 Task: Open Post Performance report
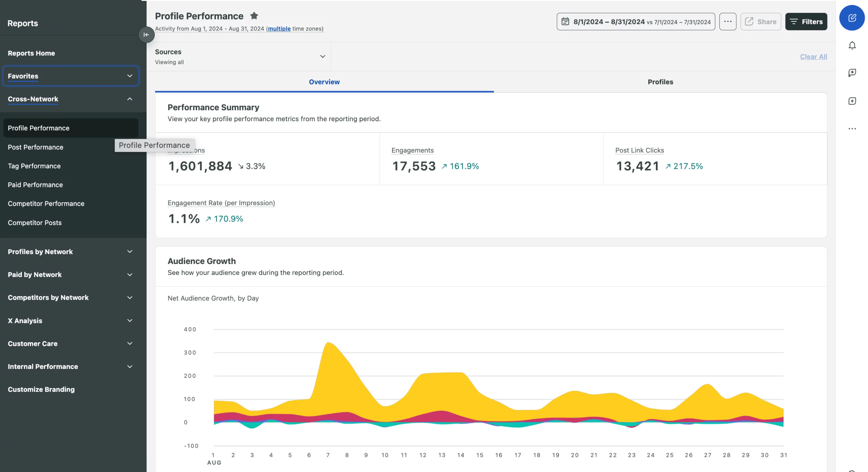pos(35,147)
